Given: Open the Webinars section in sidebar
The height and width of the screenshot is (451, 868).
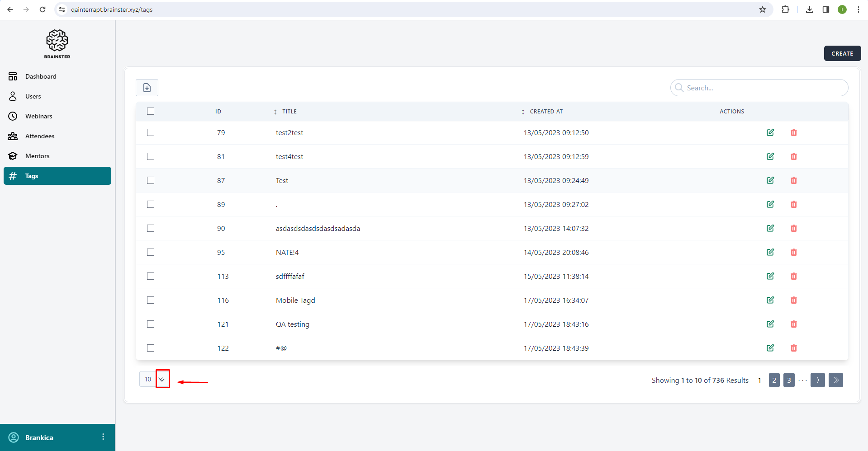Looking at the screenshot, I should (x=39, y=116).
